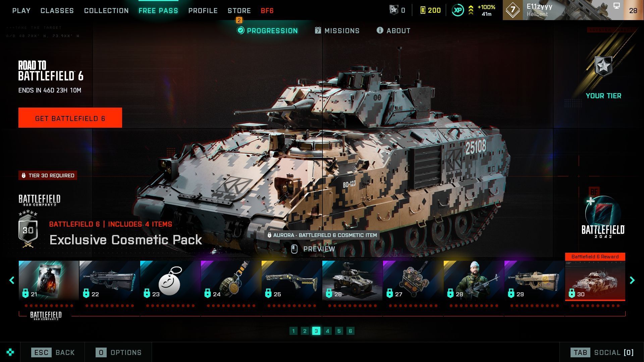Select page 1 of the tier pager
This screenshot has width=644, height=362.
click(x=293, y=331)
